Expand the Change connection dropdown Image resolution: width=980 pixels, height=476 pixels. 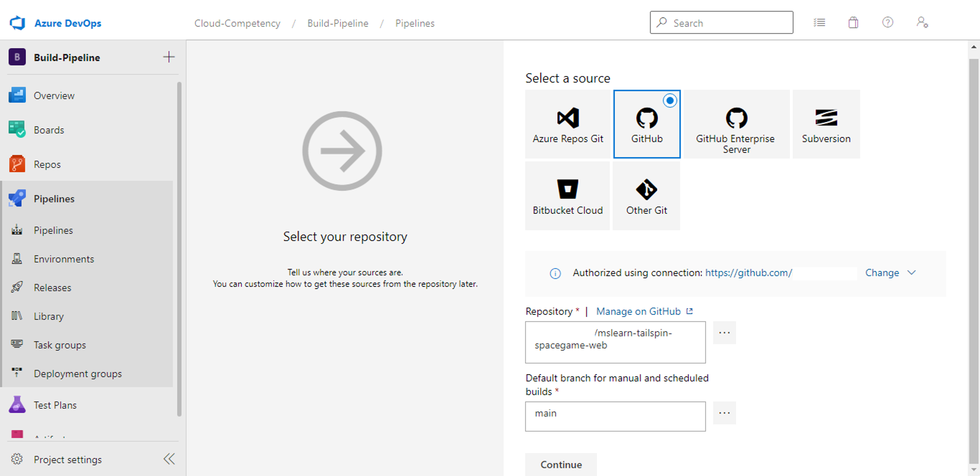890,273
